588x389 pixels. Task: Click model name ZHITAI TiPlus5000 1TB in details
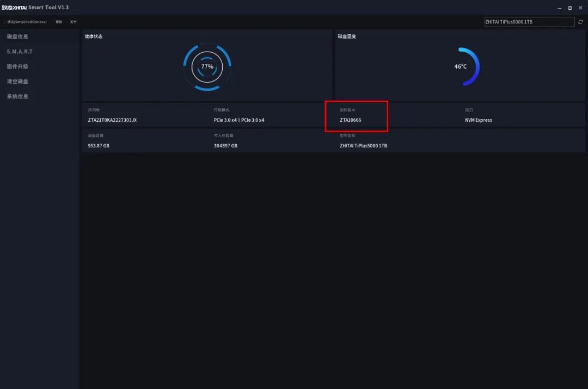[x=363, y=146]
